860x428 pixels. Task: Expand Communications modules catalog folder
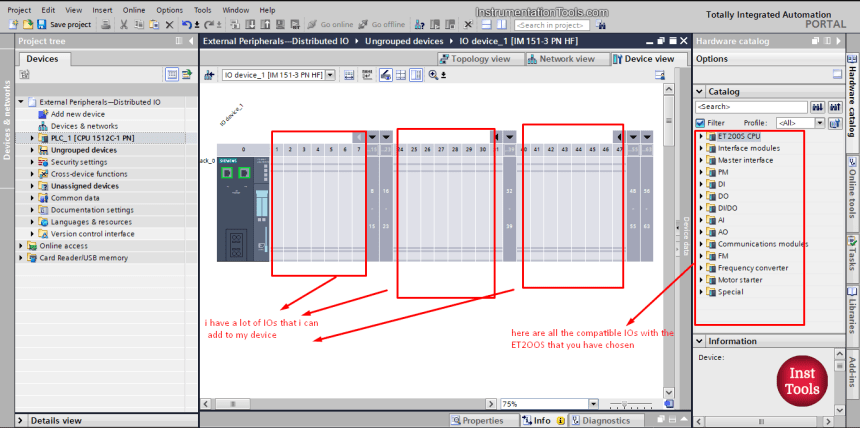[x=701, y=244]
